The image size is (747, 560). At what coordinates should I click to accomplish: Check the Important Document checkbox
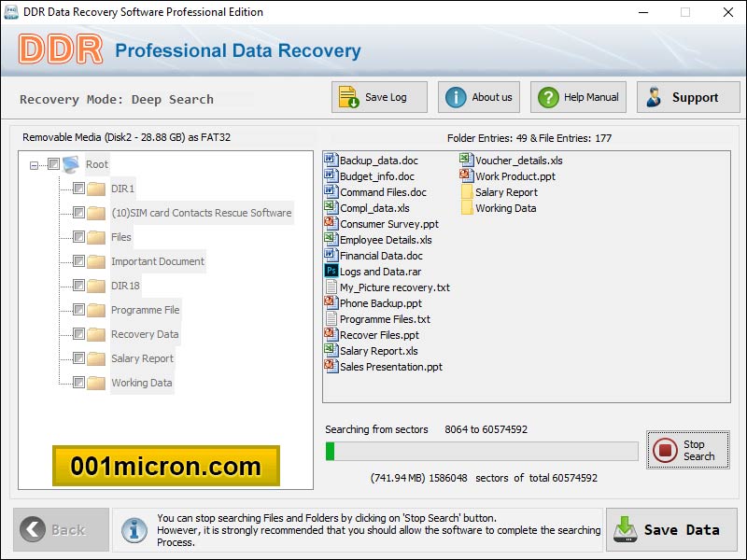coord(79,261)
